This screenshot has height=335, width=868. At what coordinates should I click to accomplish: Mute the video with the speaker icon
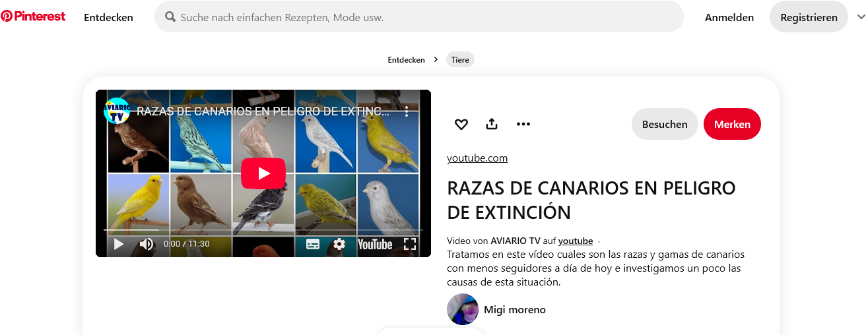[x=147, y=244]
